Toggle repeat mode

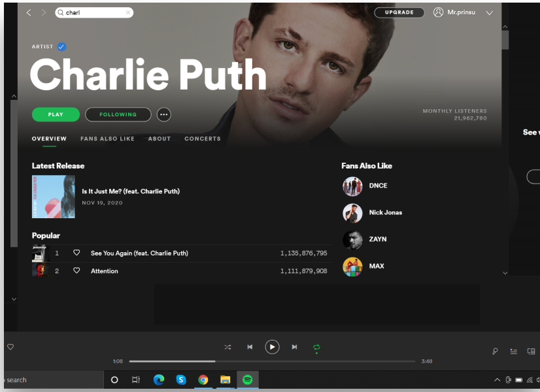316,348
